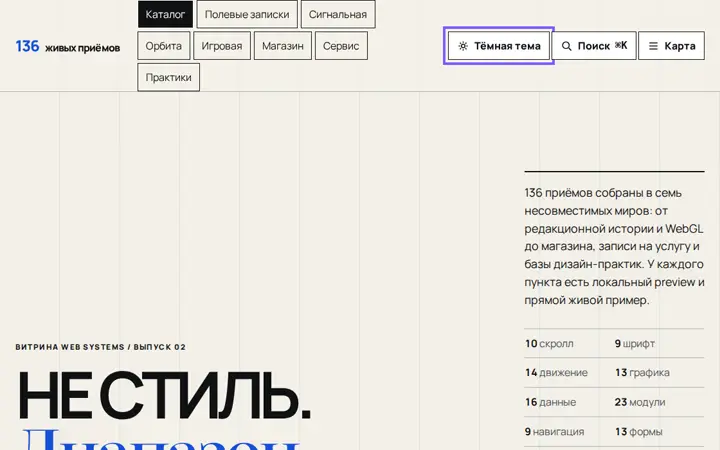Screen dimensions: 720x450
Task: Click the ⌘K shortcut hint
Action: [621, 45]
